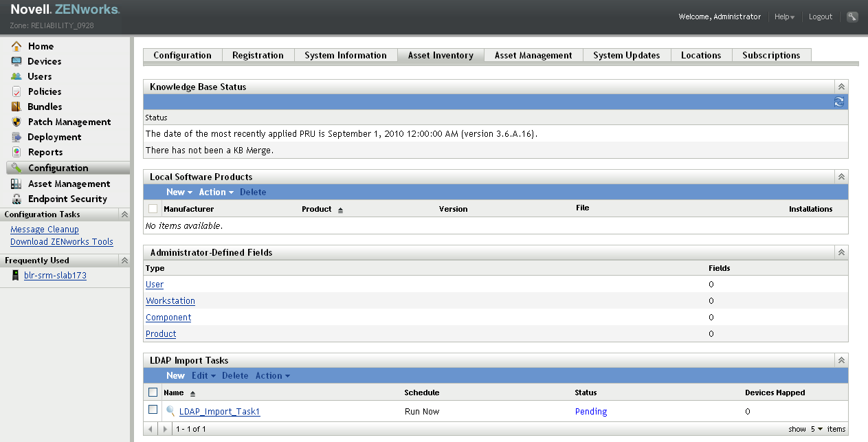The width and height of the screenshot is (868, 442).
Task: Tick the select-all checkbox in LDAP Import Tasks
Action: (x=152, y=392)
